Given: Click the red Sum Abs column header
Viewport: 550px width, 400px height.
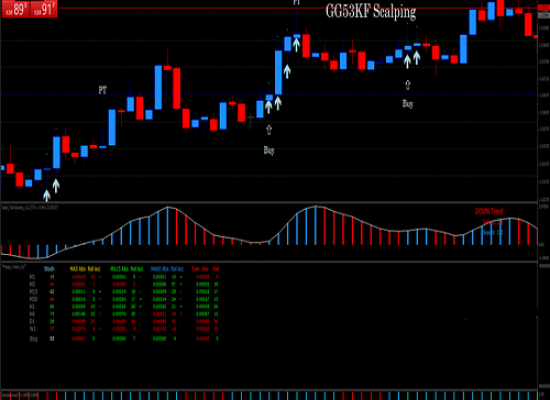Looking at the screenshot, I should pyautogui.click(x=200, y=269).
